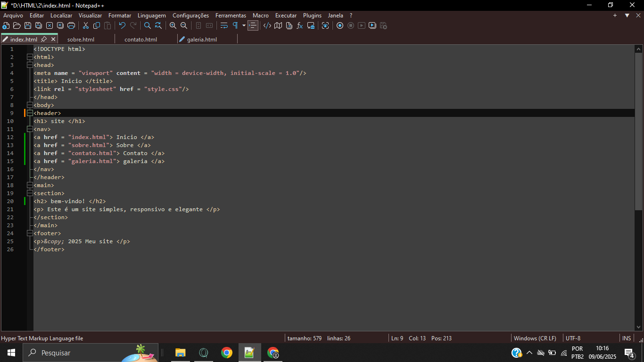Open the Function List fx icon
The width and height of the screenshot is (644, 362).
click(x=300, y=25)
